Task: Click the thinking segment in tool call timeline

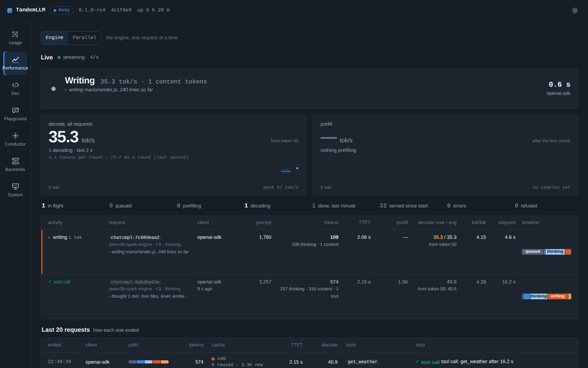Action: coord(538,296)
